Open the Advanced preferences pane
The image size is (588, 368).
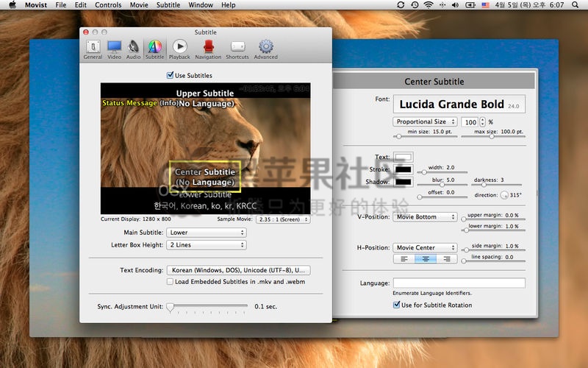click(x=266, y=50)
